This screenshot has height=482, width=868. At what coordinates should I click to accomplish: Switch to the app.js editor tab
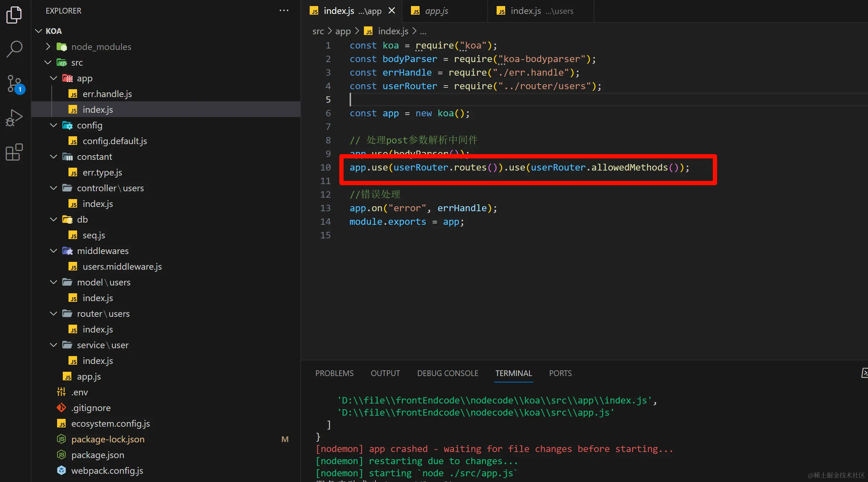pos(445,11)
